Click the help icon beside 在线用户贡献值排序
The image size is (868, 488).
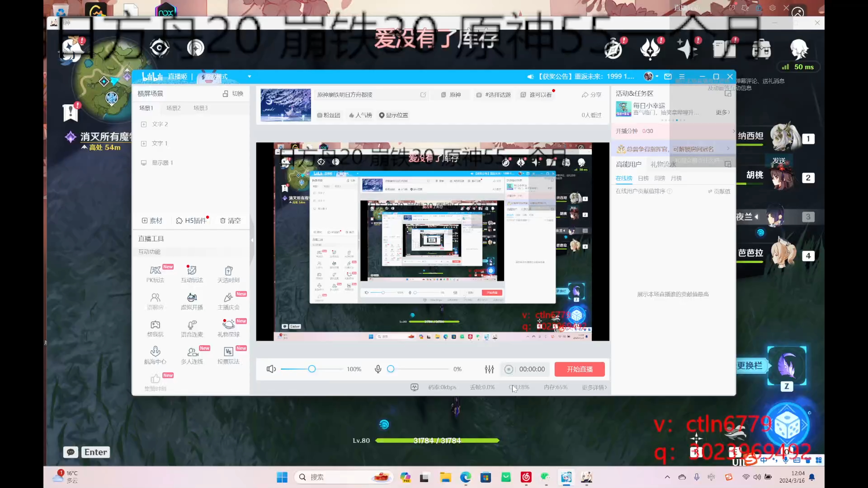670,191
